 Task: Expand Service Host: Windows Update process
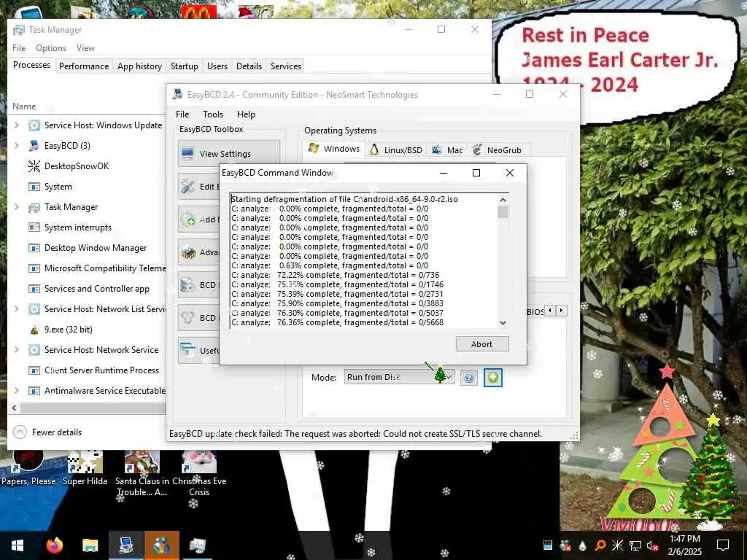tap(17, 125)
